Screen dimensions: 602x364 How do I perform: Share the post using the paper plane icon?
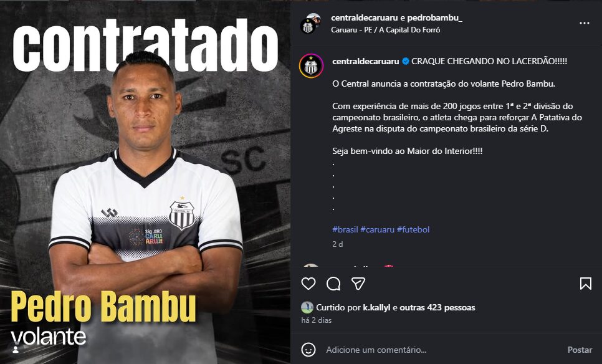click(x=358, y=284)
